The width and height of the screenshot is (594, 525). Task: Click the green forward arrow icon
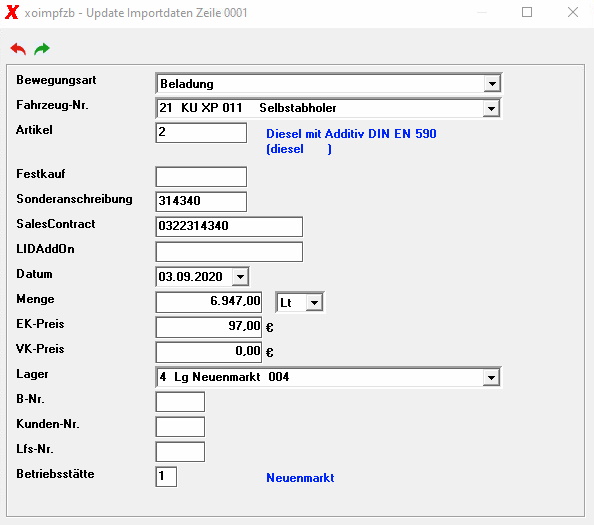coord(42,49)
